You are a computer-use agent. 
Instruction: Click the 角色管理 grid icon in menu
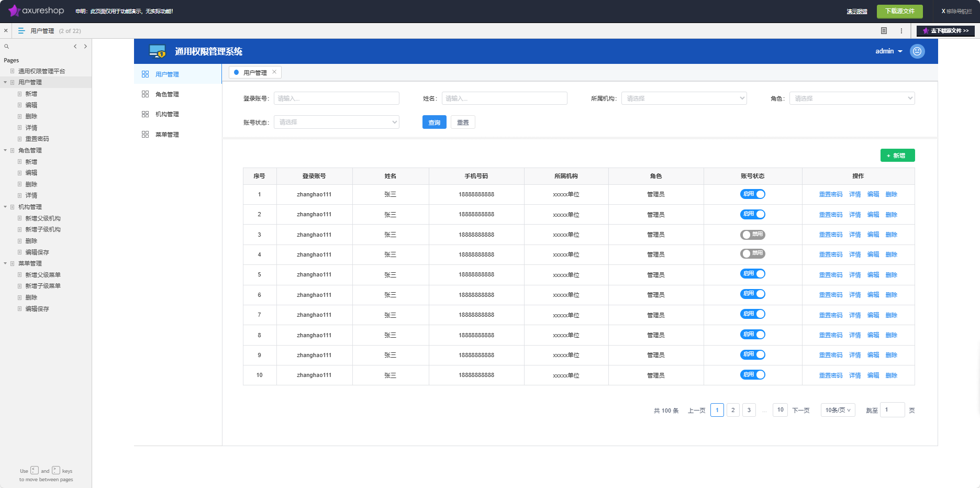coord(145,94)
